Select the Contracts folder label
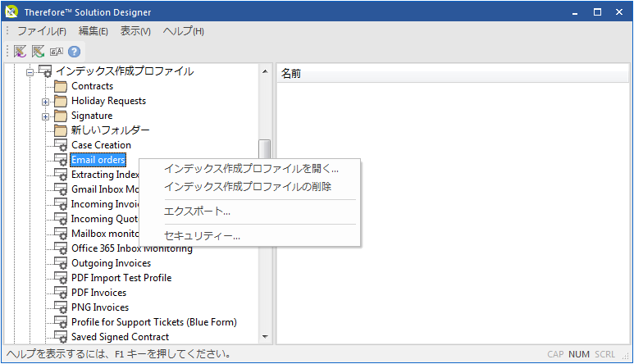The width and height of the screenshot is (634, 364). (x=92, y=86)
